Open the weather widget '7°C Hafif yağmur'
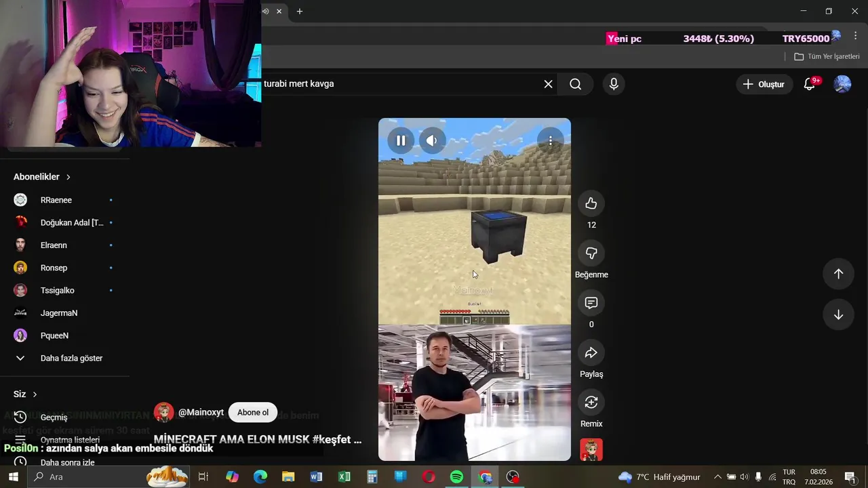868x488 pixels. click(658, 477)
